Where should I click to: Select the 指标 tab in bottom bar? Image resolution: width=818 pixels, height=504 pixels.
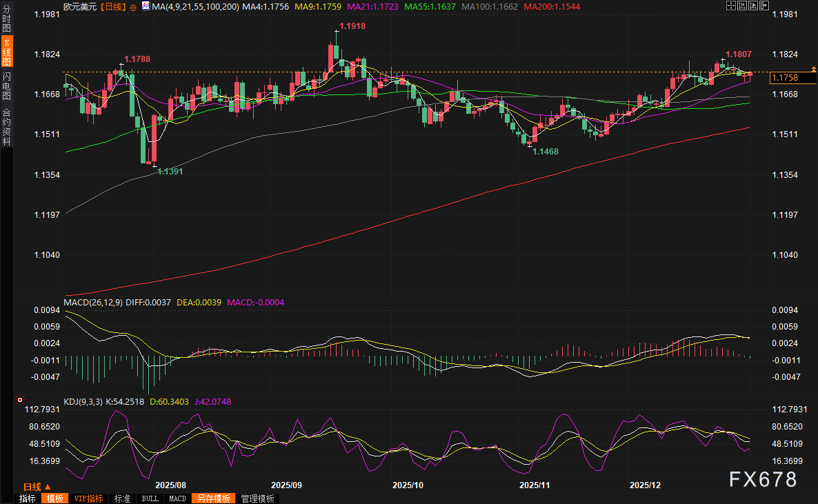(28, 498)
